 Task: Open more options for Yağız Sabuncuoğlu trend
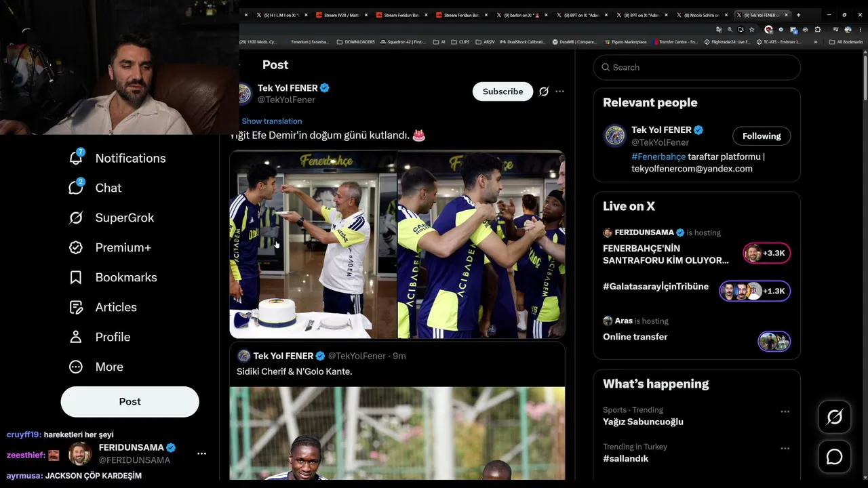point(785,411)
